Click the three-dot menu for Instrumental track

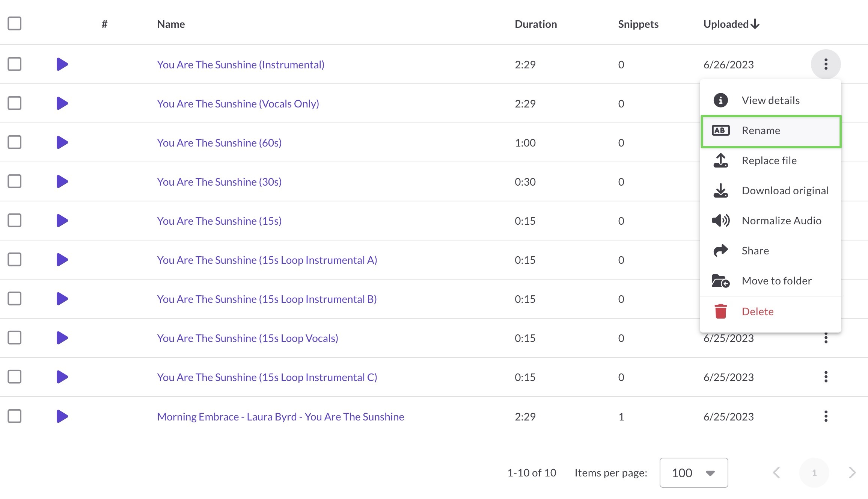pos(826,64)
